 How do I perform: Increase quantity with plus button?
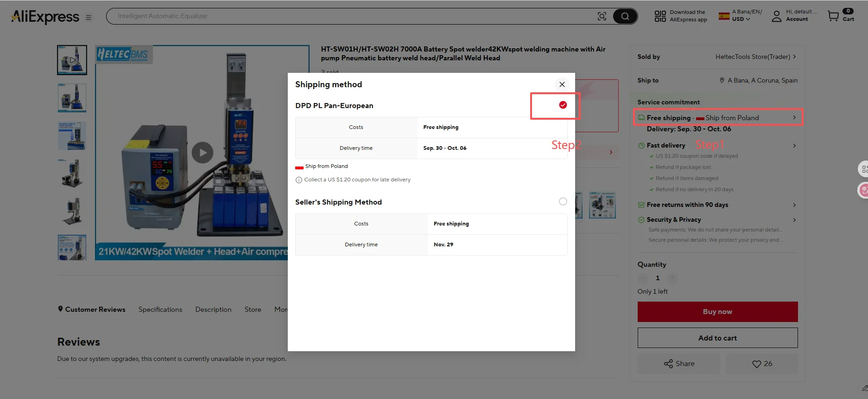tap(672, 278)
